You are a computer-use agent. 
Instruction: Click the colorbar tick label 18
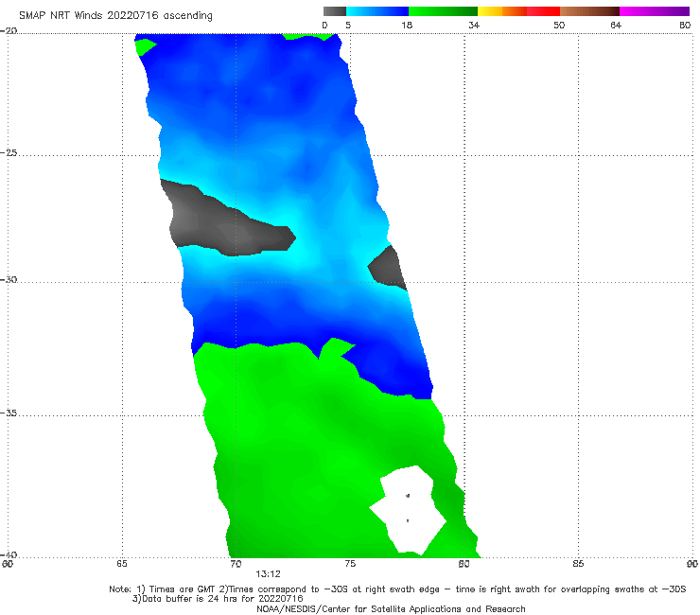coord(407,26)
